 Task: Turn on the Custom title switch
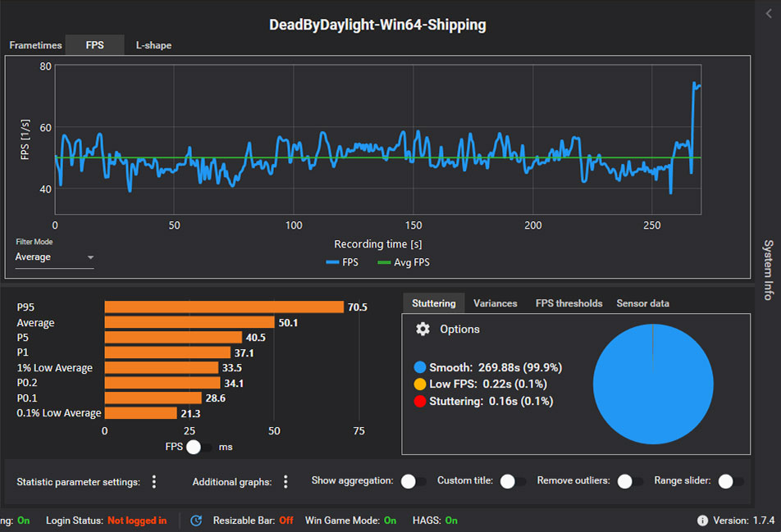coord(513,482)
